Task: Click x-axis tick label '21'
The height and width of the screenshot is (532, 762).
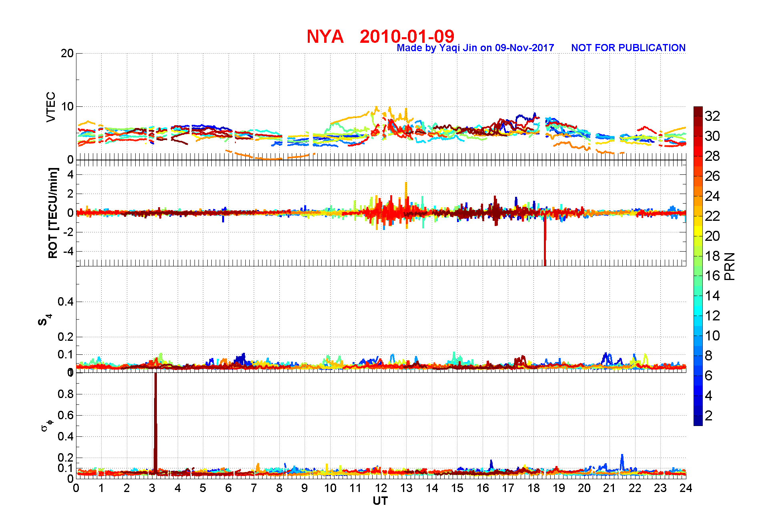Action: click(x=610, y=488)
